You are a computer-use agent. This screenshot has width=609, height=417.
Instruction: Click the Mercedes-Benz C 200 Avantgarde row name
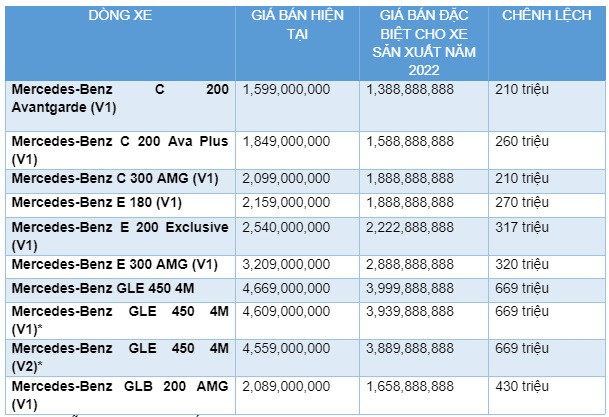(120, 97)
